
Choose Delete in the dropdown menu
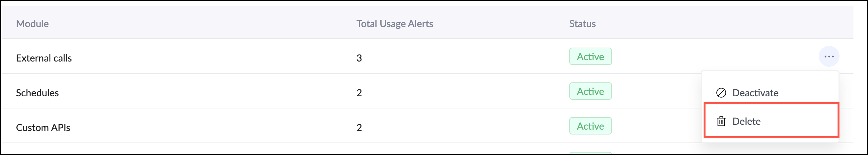coord(746,121)
